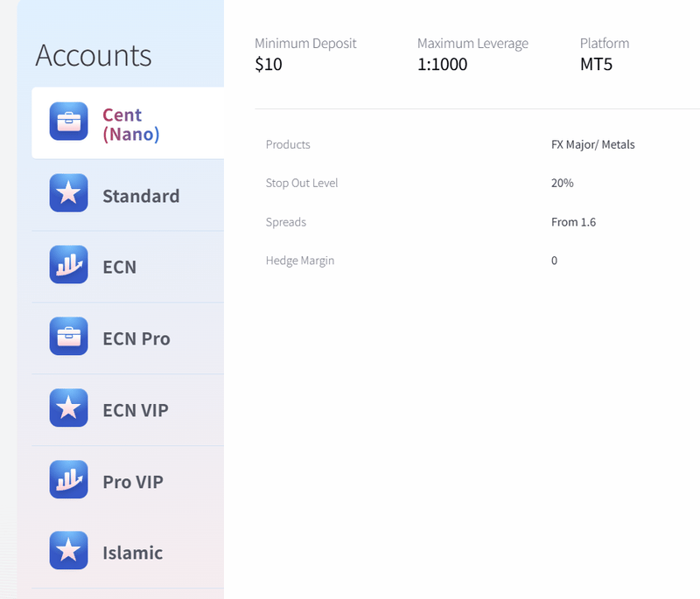Open the ECN account tab
Screen dimensions: 700x599
(x=128, y=267)
